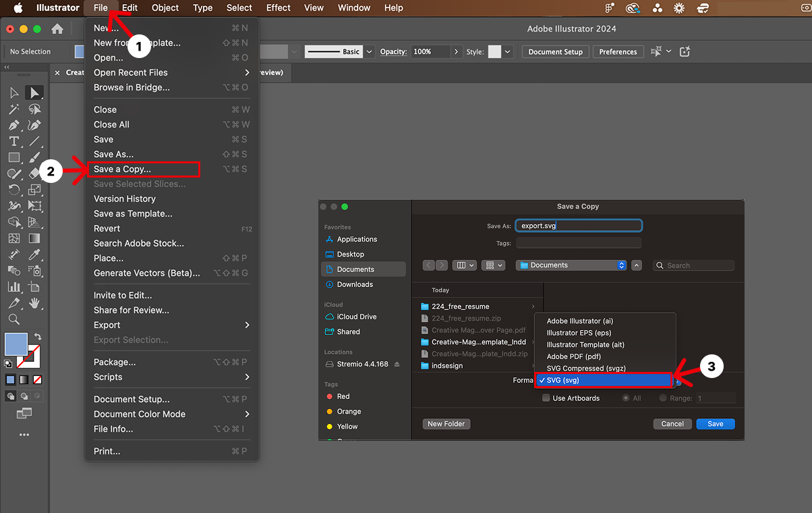Click the blue Fill color swatch

(16, 344)
